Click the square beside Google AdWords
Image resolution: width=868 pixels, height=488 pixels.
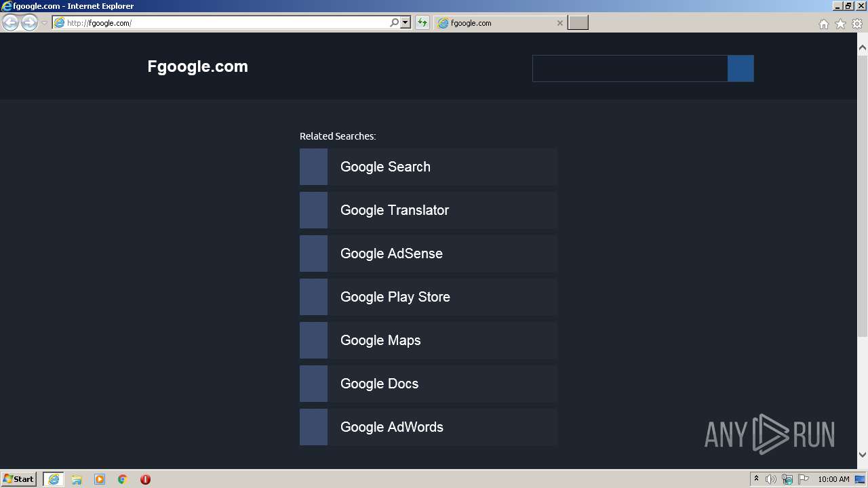313,427
